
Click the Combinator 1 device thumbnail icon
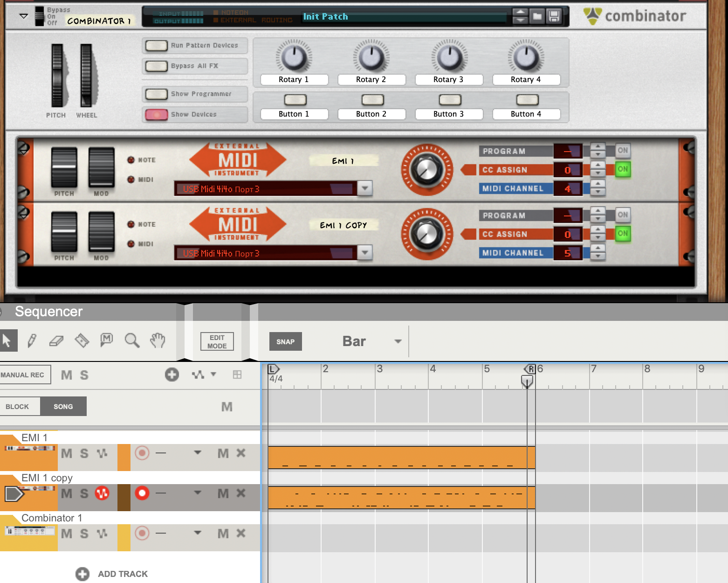coord(30,531)
